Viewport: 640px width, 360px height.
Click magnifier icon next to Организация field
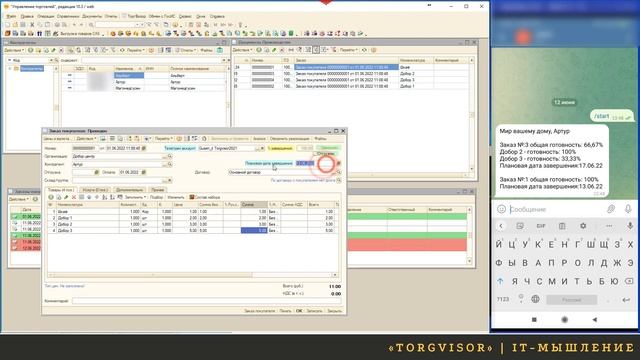coord(170,156)
